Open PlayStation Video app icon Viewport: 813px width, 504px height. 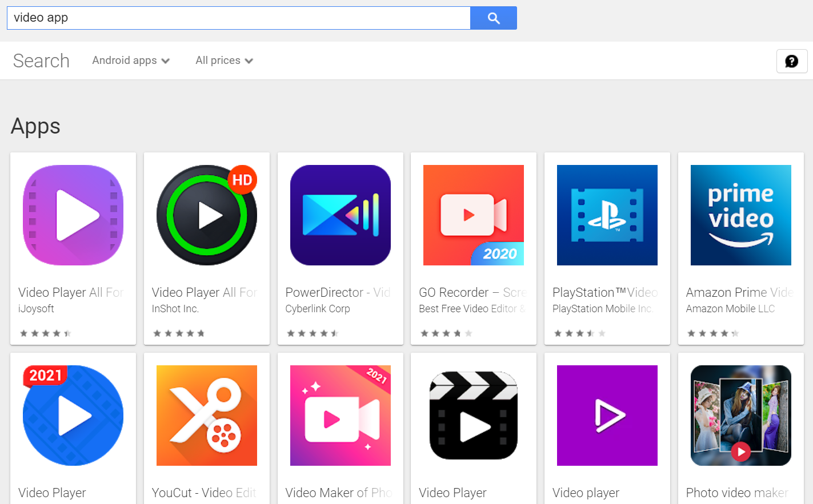tap(607, 215)
